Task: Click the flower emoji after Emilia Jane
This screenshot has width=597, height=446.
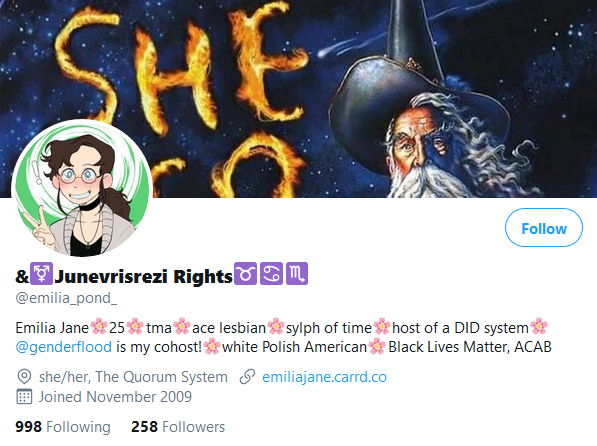Action: coord(99,327)
